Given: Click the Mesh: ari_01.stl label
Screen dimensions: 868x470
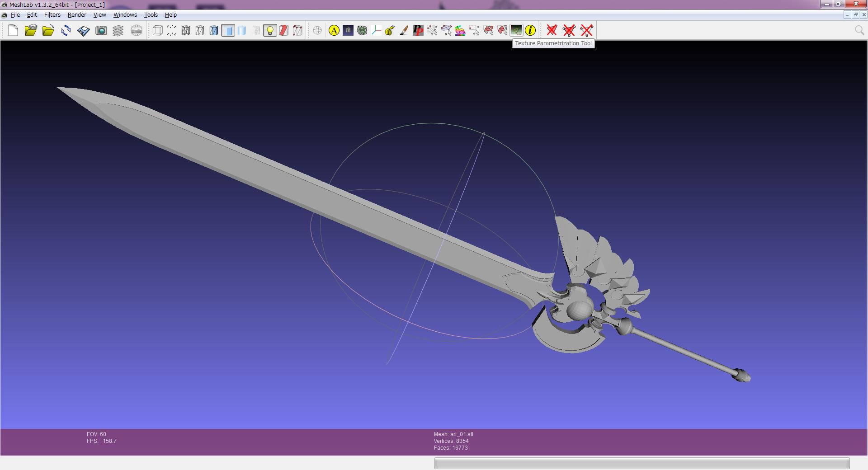Looking at the screenshot, I should click(x=453, y=434).
